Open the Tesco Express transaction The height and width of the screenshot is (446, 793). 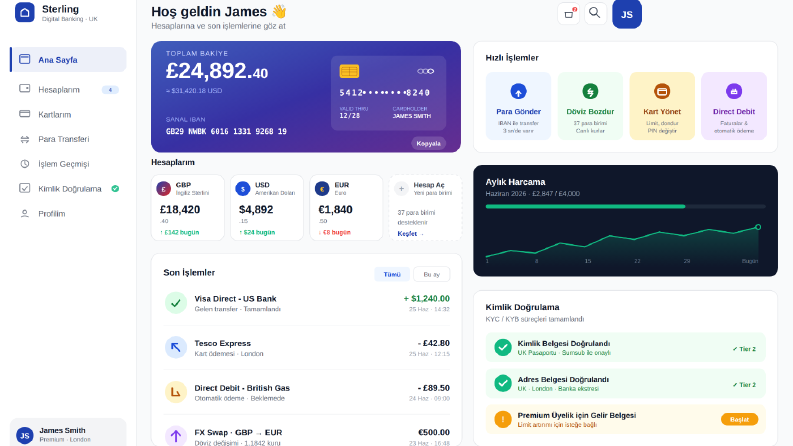click(306, 348)
